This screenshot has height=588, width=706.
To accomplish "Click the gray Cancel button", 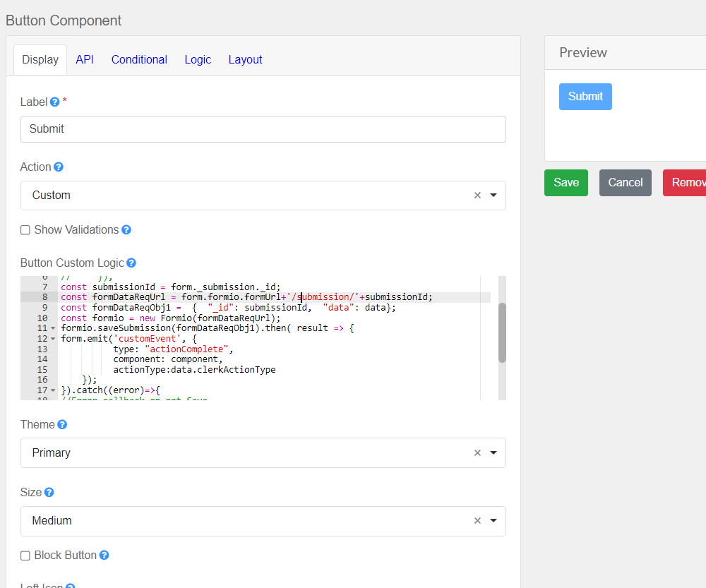I will (x=626, y=183).
